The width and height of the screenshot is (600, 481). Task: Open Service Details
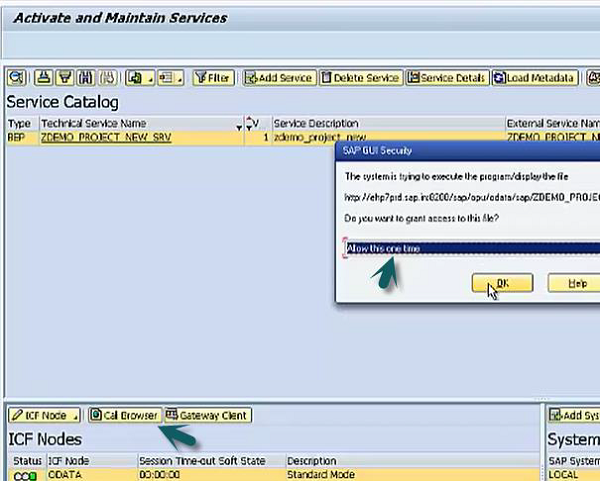coord(447,78)
